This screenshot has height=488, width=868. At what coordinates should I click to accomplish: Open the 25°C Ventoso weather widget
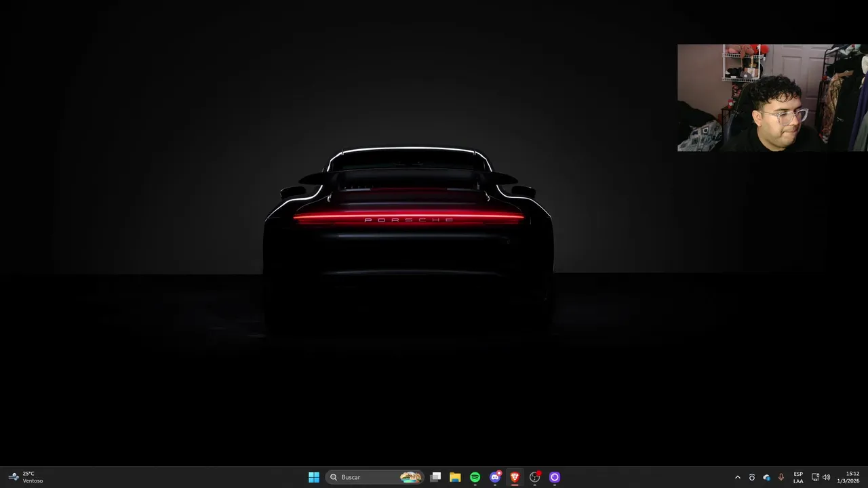coord(26,477)
